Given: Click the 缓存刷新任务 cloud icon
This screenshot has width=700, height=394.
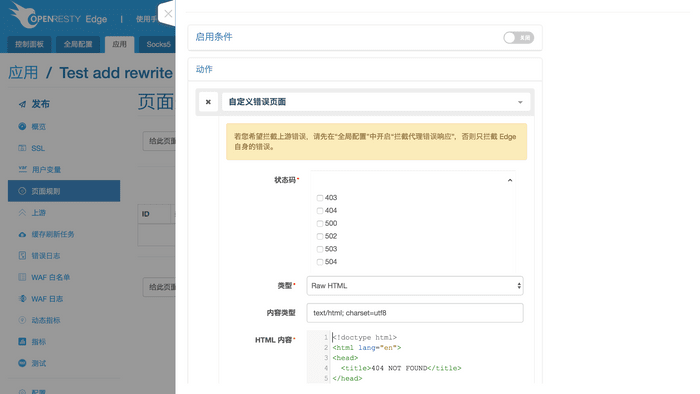Looking at the screenshot, I should [22, 234].
